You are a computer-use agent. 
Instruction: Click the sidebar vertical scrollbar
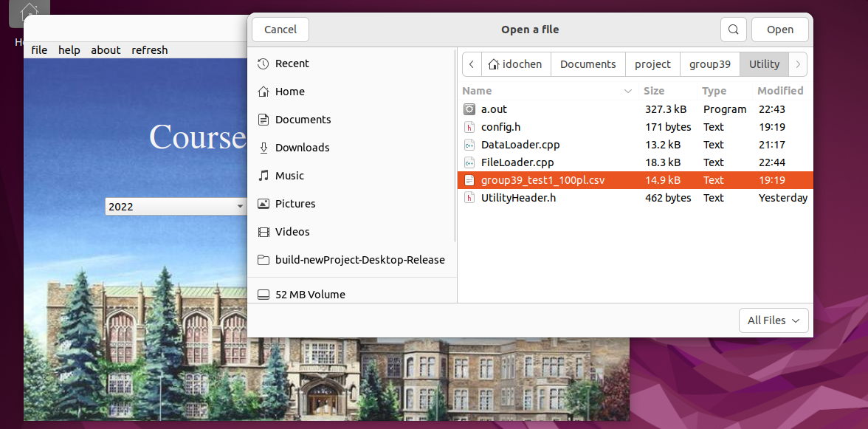click(455, 146)
